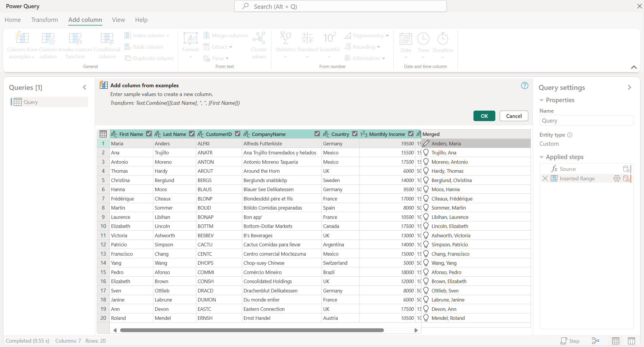Click the OK button to confirm
644x347 pixels.
(x=484, y=116)
